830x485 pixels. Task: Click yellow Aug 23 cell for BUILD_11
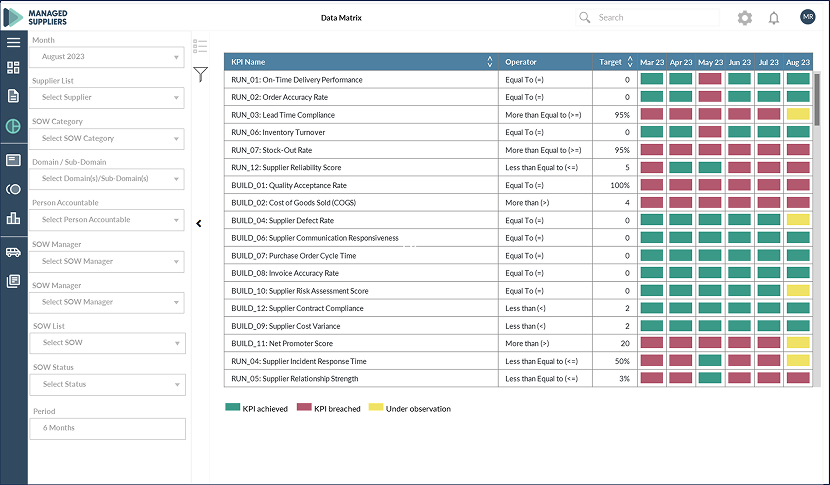(x=798, y=343)
